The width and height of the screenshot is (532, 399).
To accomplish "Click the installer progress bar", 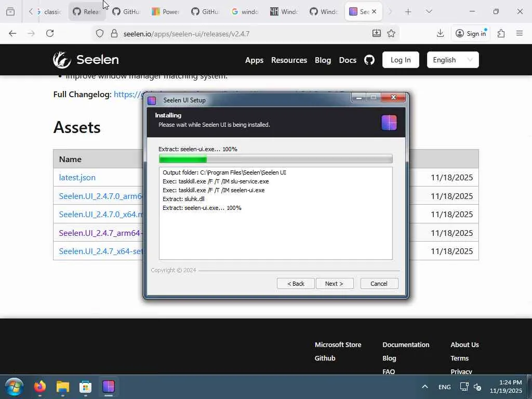I will [275, 158].
